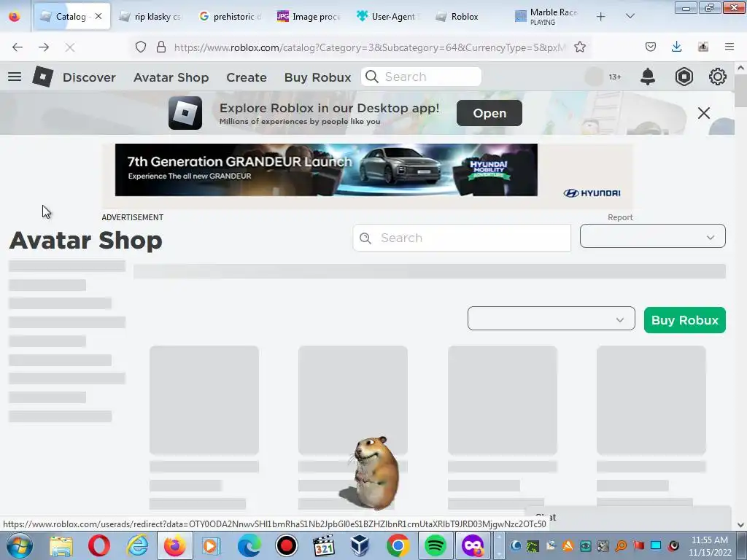The image size is (747, 560).
Task: Click the browser address bar URL
Action: coord(370,47)
